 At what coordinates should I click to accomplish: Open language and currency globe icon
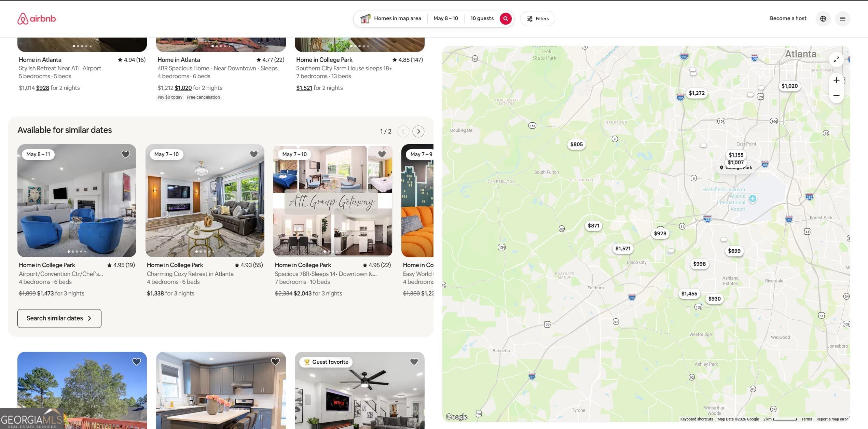tap(823, 18)
